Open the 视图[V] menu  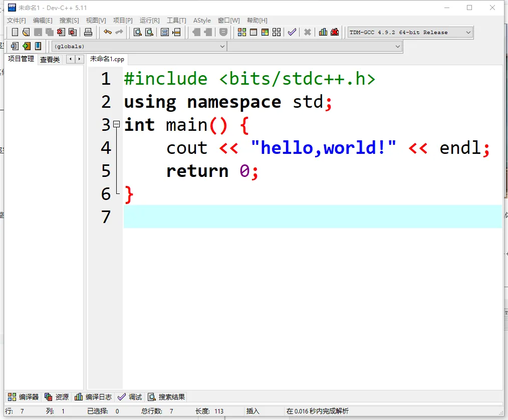click(x=96, y=21)
